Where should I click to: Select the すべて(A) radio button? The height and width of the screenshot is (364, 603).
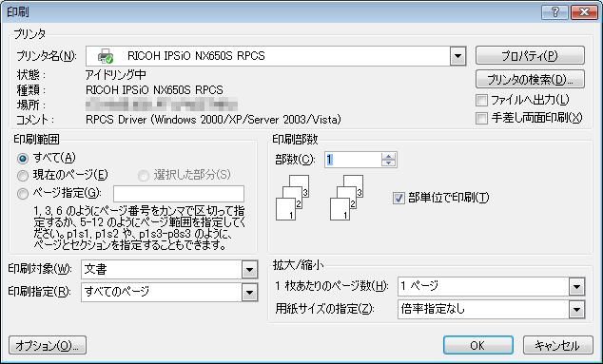coord(23,158)
